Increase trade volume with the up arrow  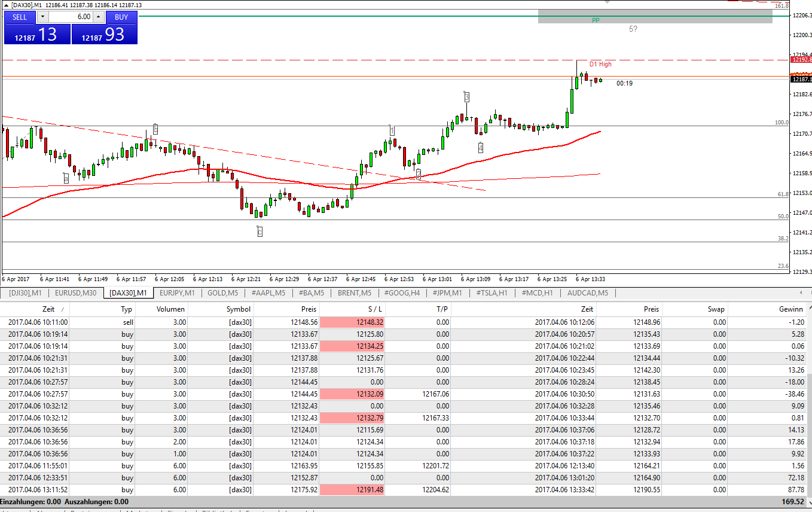coord(99,17)
